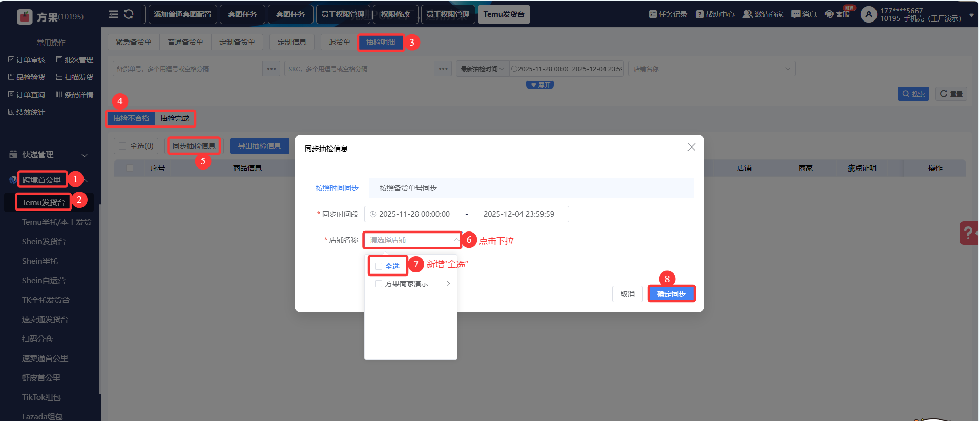Tick the 全选(0) checkbox above the table
Viewport: 980px width, 421px height.
[122, 146]
